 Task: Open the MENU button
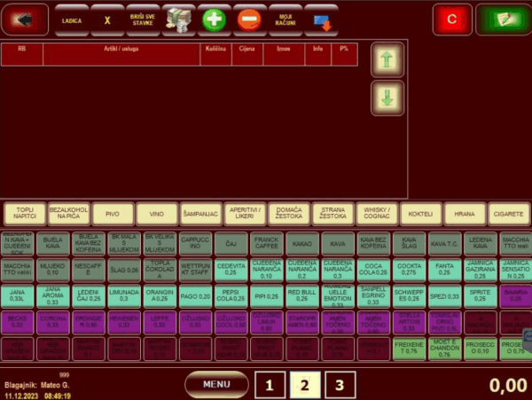[x=216, y=385]
